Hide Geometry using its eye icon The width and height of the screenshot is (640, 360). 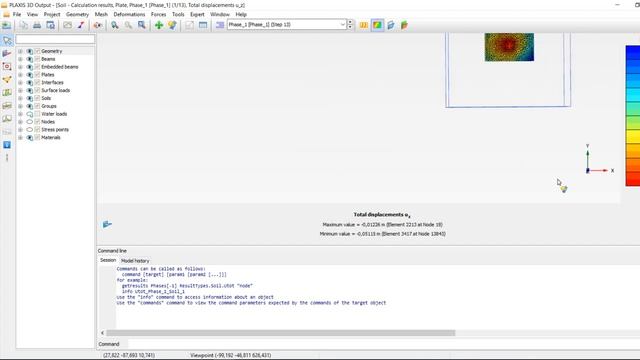tap(30, 51)
